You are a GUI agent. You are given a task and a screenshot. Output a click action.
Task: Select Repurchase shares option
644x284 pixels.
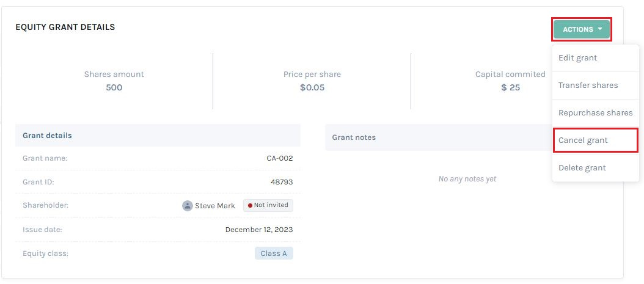595,113
